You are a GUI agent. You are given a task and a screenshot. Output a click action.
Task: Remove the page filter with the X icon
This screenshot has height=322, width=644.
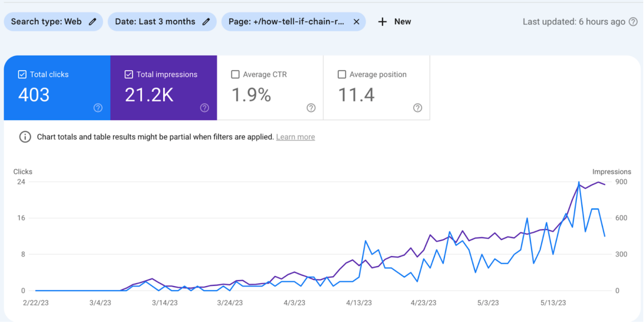click(x=356, y=21)
